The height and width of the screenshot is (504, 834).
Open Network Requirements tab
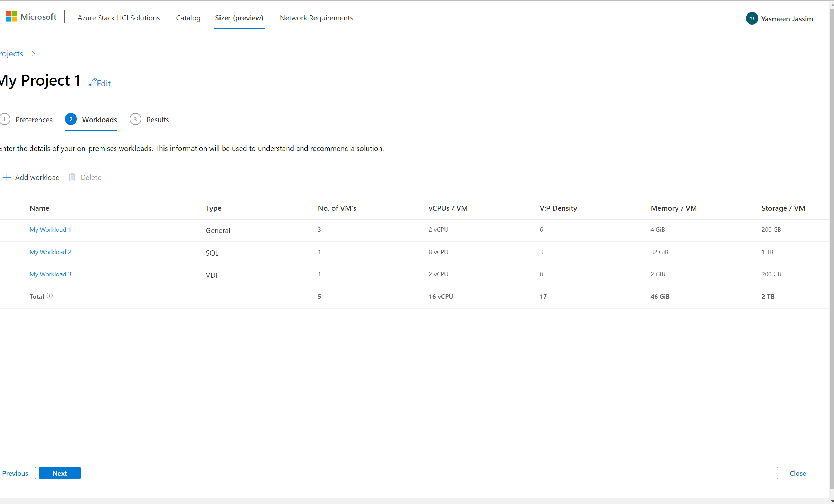(316, 18)
